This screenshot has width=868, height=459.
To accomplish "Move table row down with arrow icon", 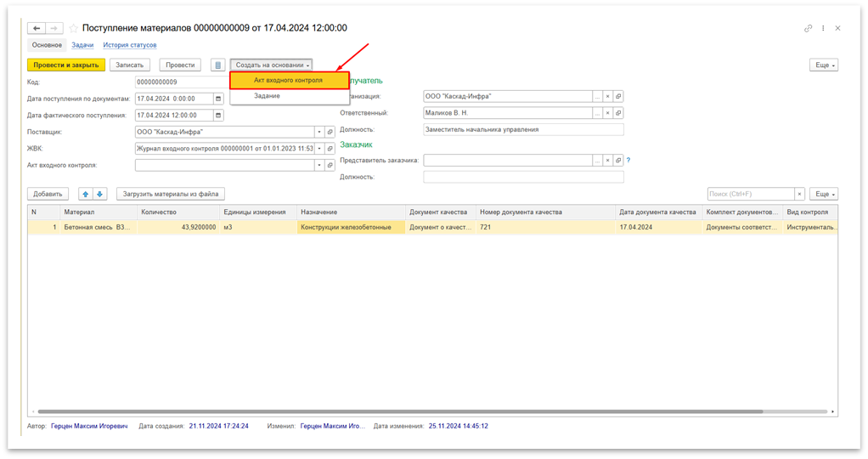I will [x=99, y=194].
